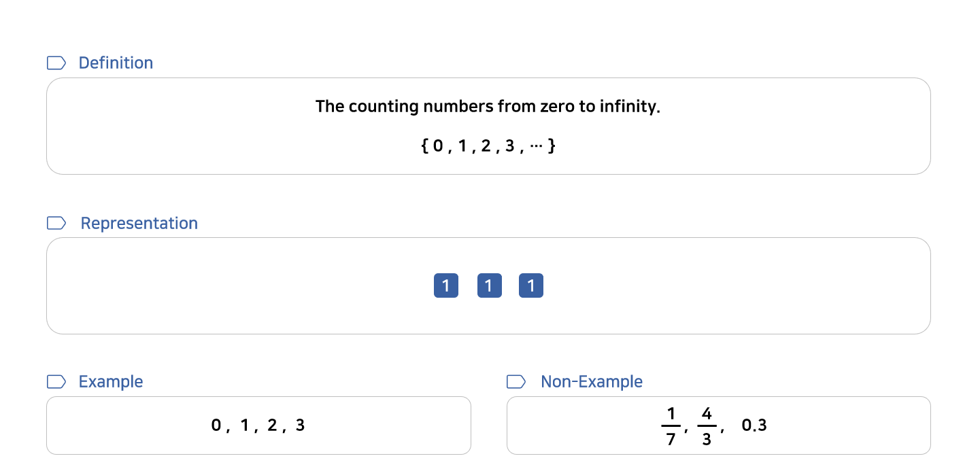
Task: Click the example list 0, 1, 2, 3
Action: point(258,425)
